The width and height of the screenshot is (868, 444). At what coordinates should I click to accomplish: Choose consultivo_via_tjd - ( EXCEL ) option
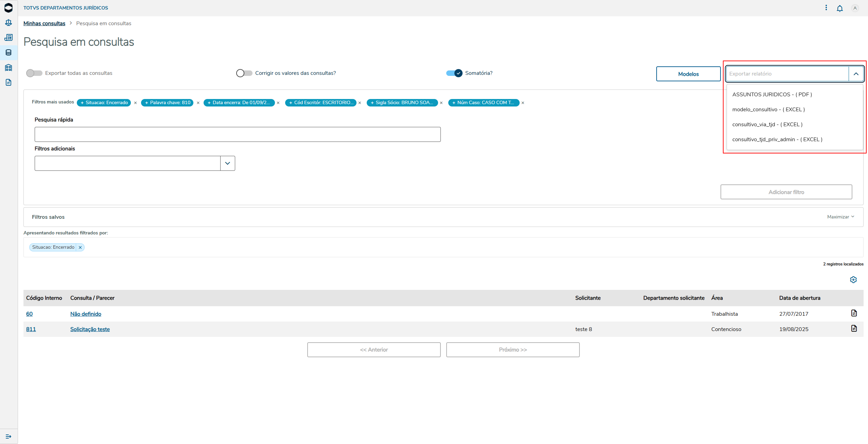click(x=767, y=125)
